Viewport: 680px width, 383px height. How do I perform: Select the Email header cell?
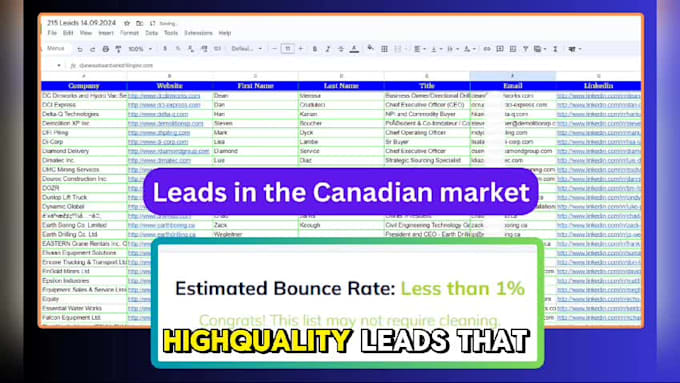point(513,86)
